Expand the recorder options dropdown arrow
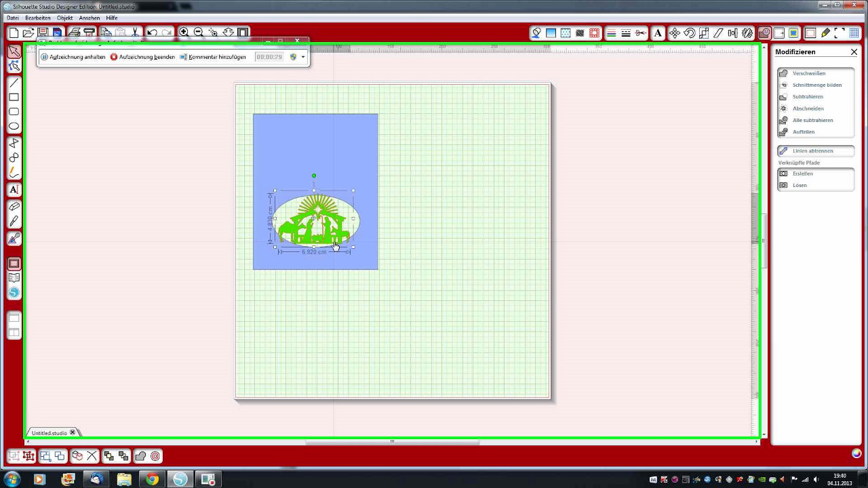Viewport: 868px width, 488px height. [303, 57]
